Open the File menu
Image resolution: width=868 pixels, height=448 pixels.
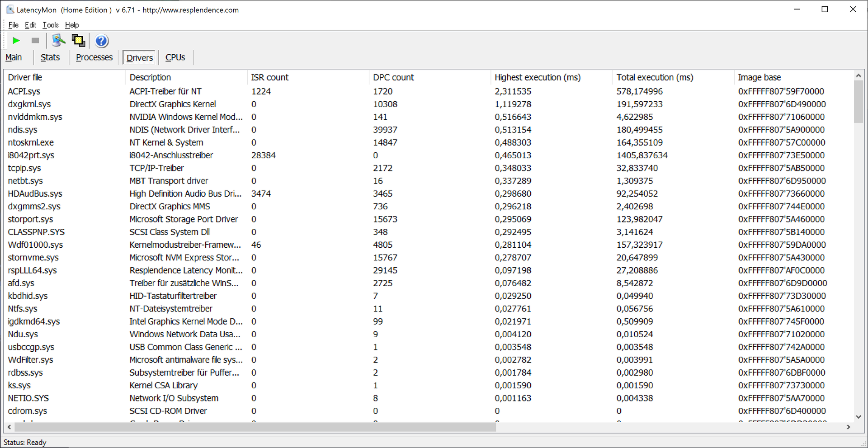point(14,25)
